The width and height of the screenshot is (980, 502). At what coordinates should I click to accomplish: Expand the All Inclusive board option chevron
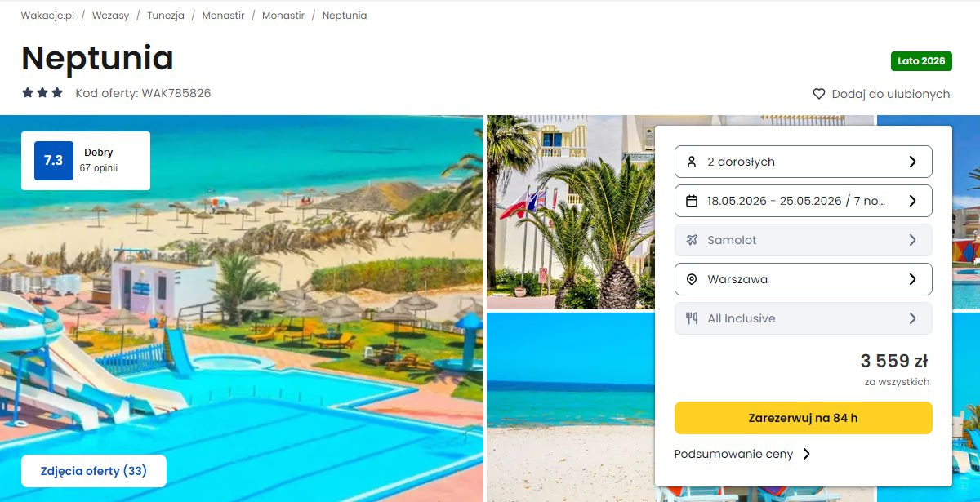click(913, 318)
